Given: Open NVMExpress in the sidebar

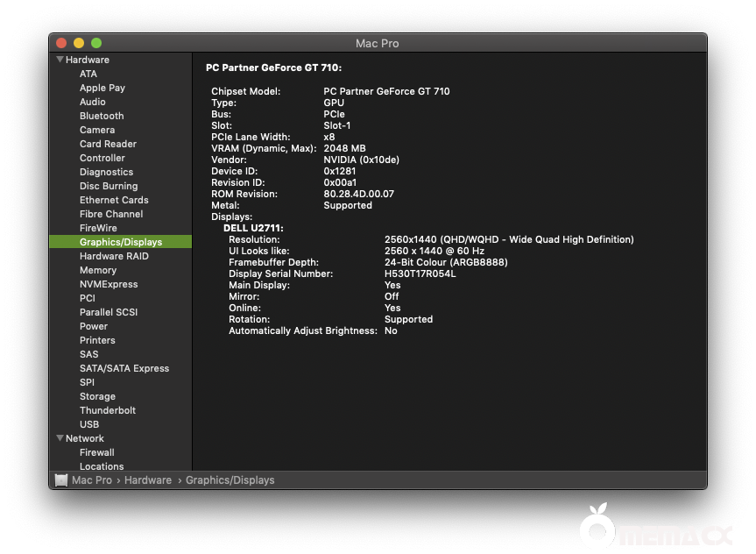Looking at the screenshot, I should (x=109, y=284).
